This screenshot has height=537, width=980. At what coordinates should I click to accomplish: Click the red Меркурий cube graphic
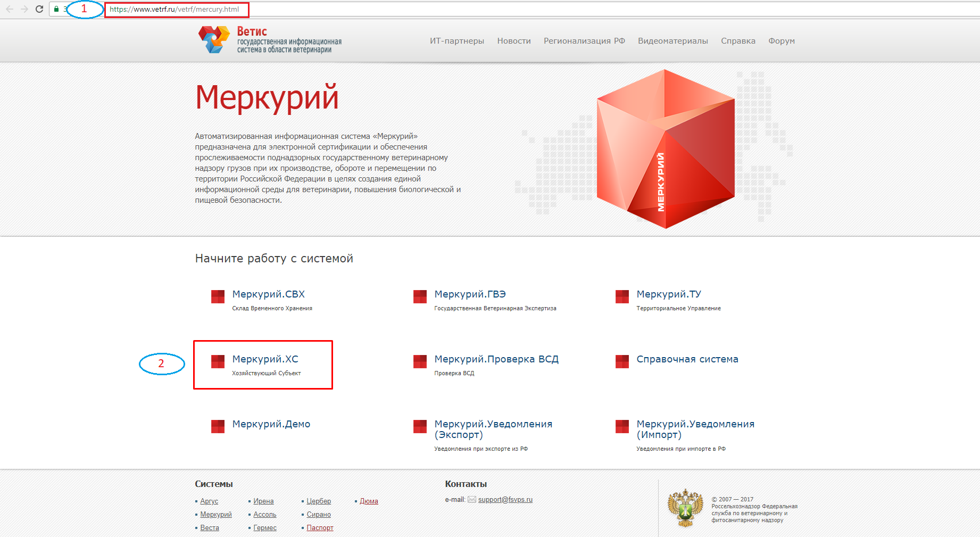(665, 149)
